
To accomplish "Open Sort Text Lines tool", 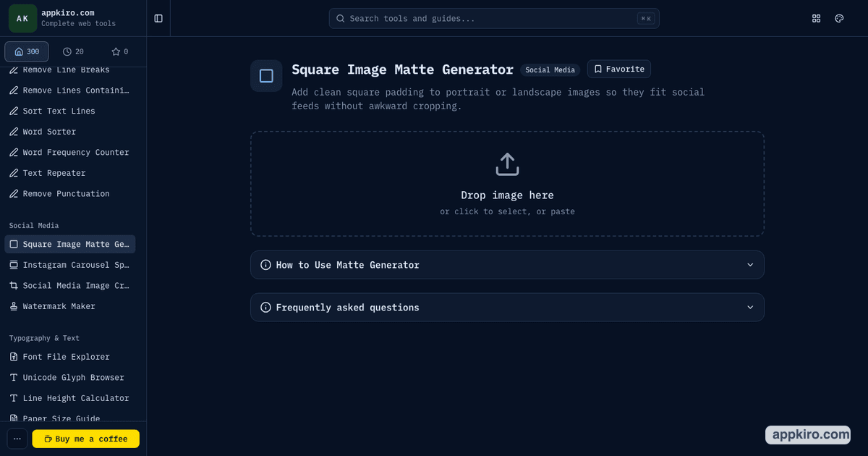I will pos(70,111).
